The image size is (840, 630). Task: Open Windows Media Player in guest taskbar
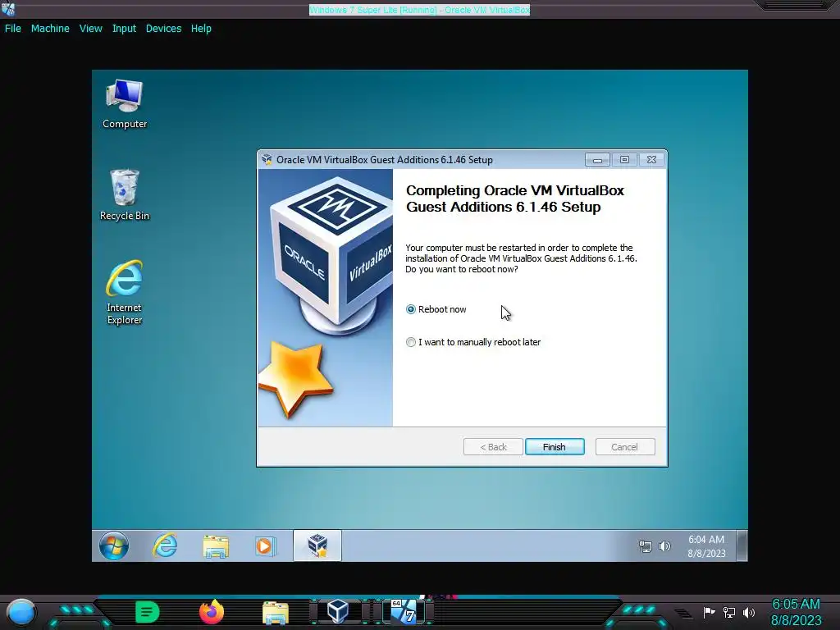(265, 546)
